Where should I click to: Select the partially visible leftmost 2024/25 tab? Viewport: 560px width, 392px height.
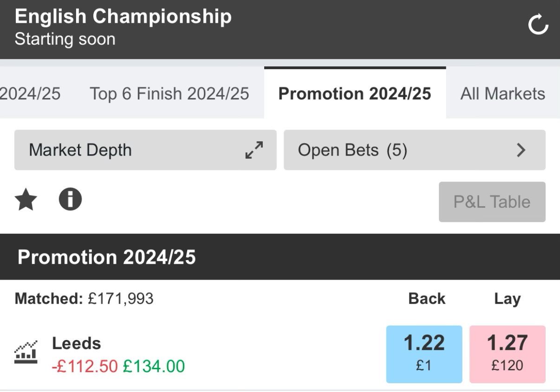[x=30, y=94]
